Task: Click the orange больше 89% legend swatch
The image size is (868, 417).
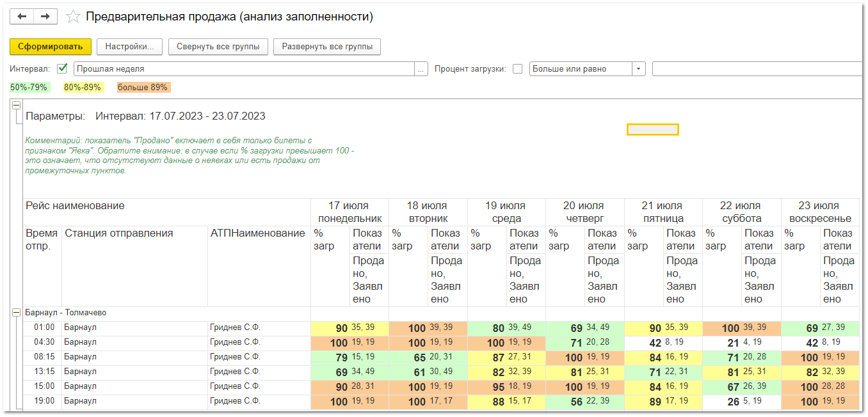Action: [x=142, y=88]
